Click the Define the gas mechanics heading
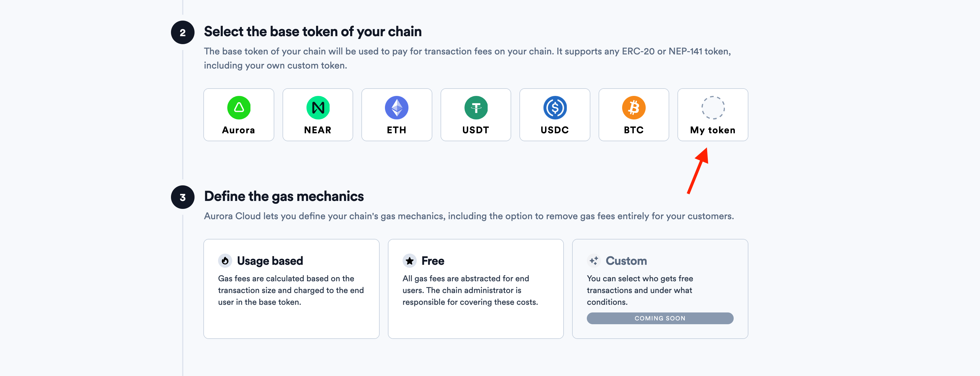This screenshot has height=376, width=980. tap(284, 196)
